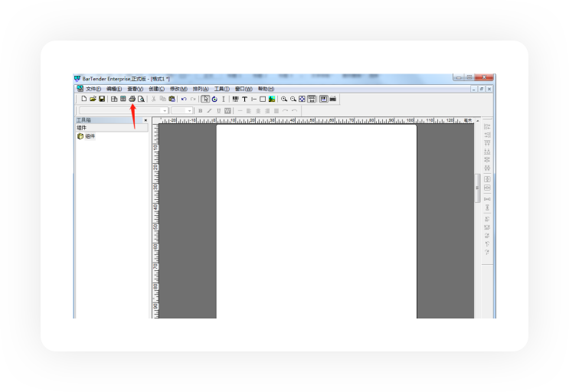This screenshot has height=392, width=569.
Task: Click the Print Preview icon
Action: [x=141, y=99]
